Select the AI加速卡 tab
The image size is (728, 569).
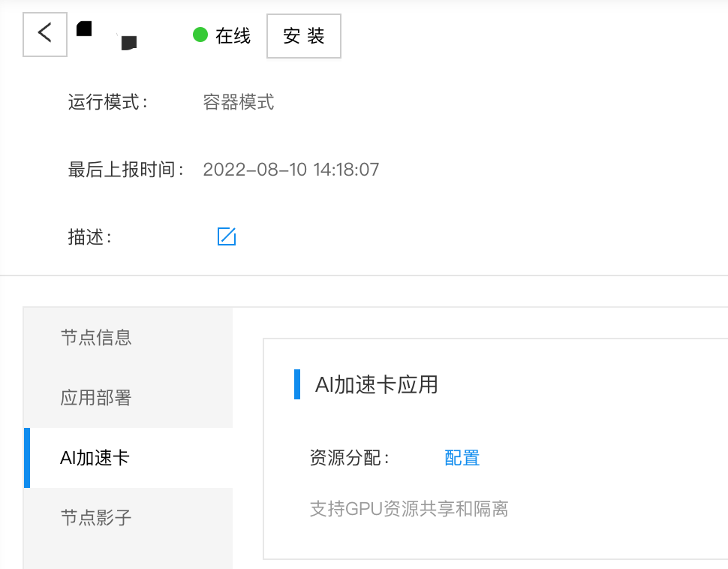128,458
